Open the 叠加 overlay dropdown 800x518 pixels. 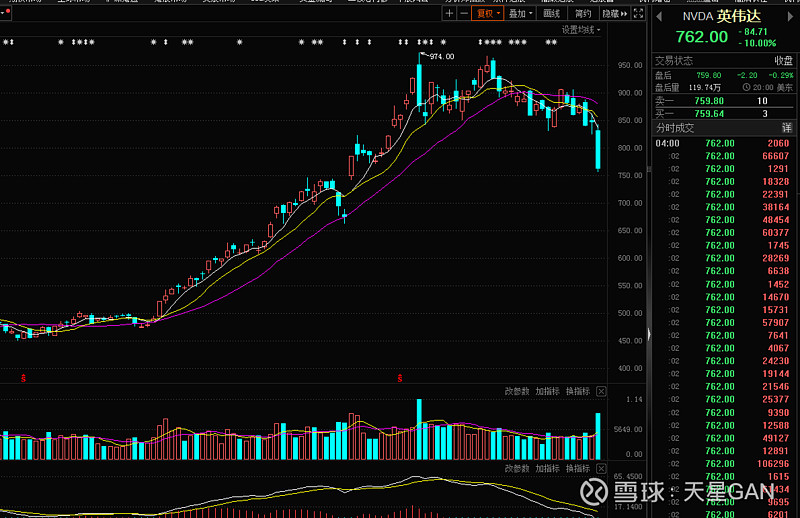point(520,14)
